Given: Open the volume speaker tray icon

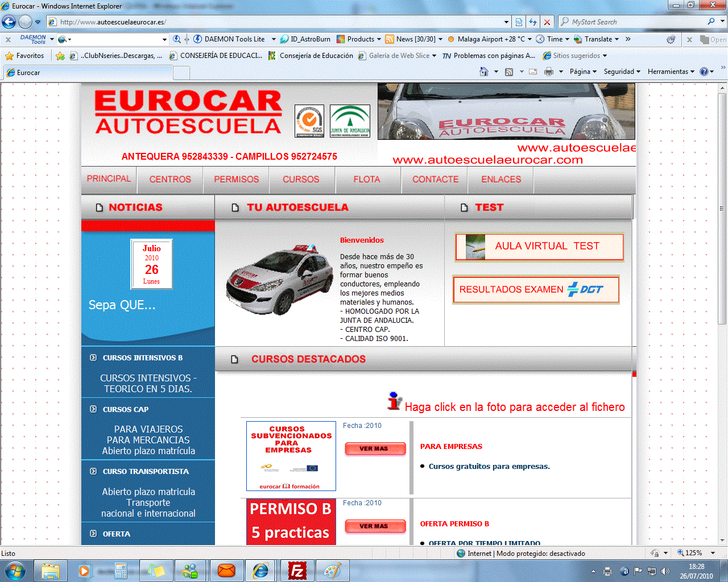Looking at the screenshot, I should [x=666, y=571].
